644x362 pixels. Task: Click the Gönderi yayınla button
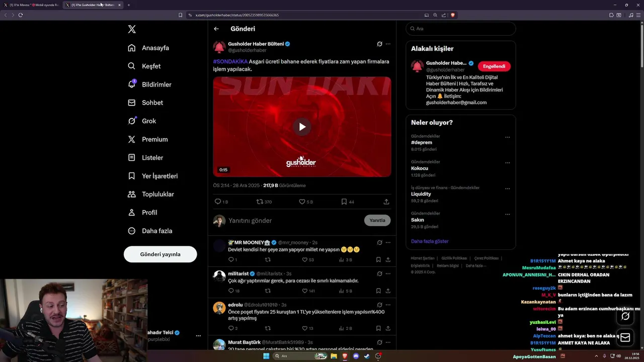160,254
